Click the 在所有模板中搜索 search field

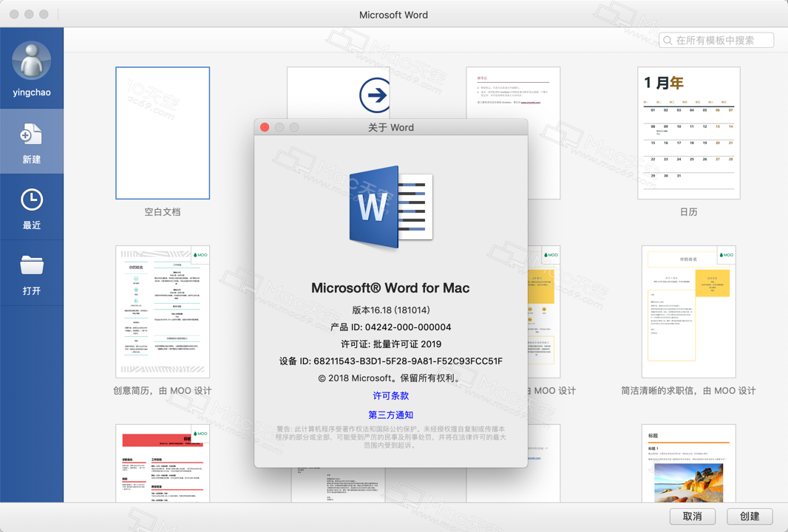point(716,40)
